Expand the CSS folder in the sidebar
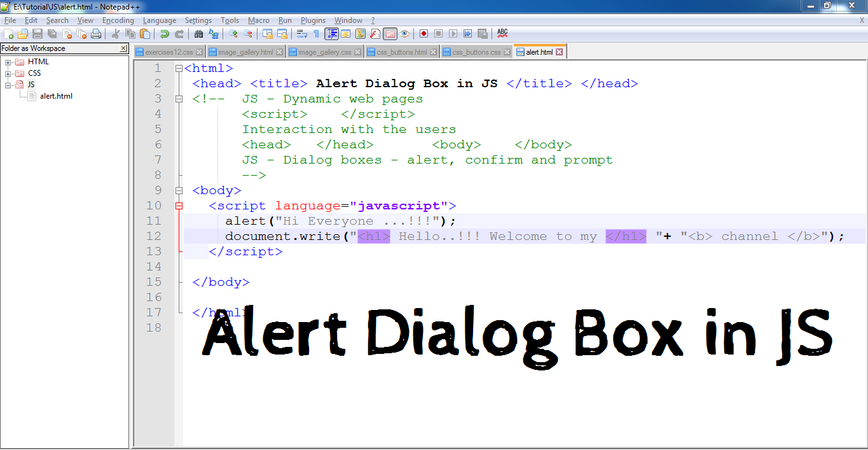Viewport: 868px width, 450px height. click(9, 73)
